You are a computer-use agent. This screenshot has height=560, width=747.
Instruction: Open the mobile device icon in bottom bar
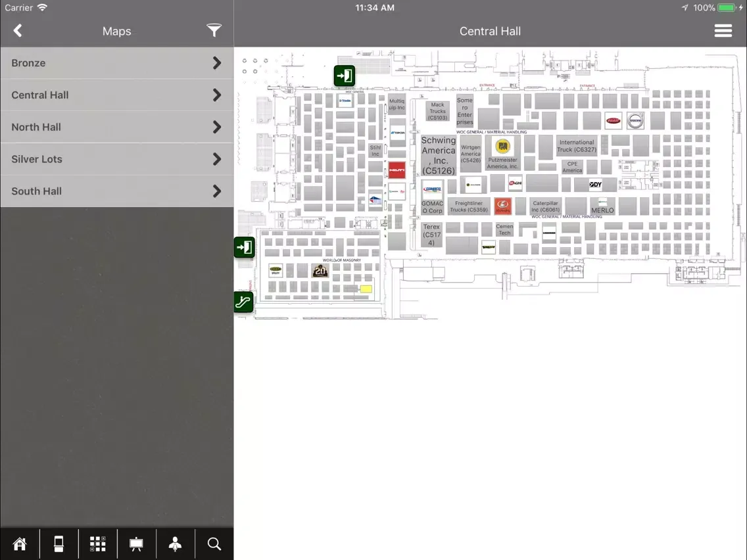59,544
